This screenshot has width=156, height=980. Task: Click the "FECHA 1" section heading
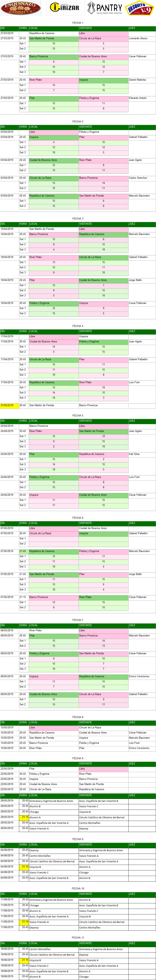coord(78,23)
